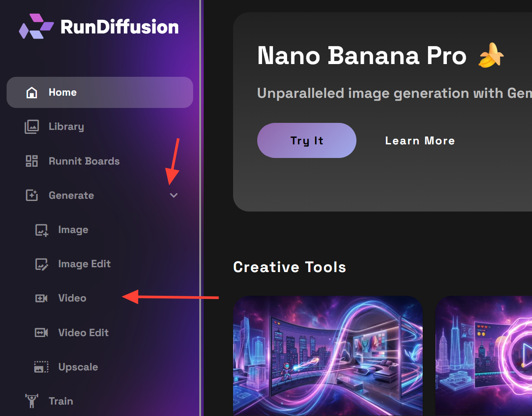Open the Learn More link
This screenshot has height=416, width=532.
coord(420,140)
